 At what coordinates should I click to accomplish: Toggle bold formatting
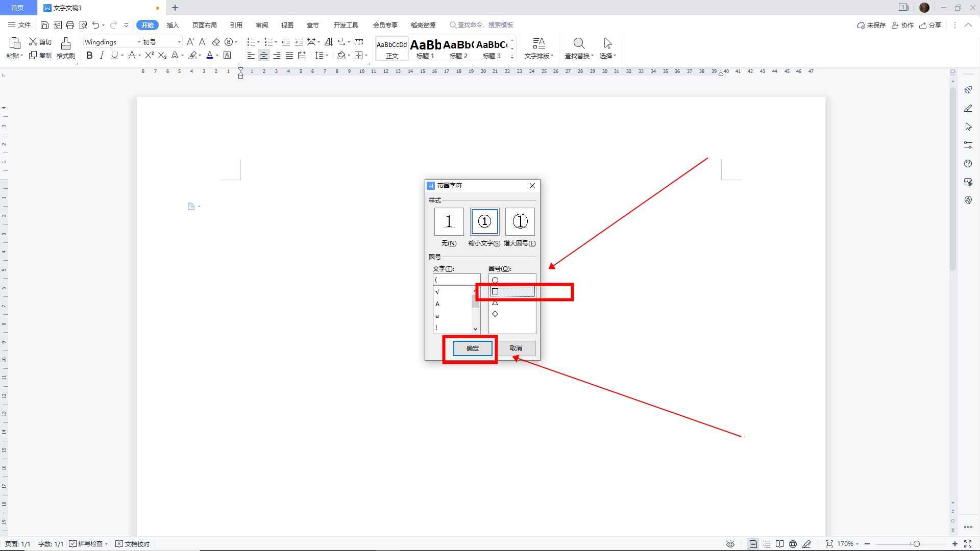tap(89, 55)
